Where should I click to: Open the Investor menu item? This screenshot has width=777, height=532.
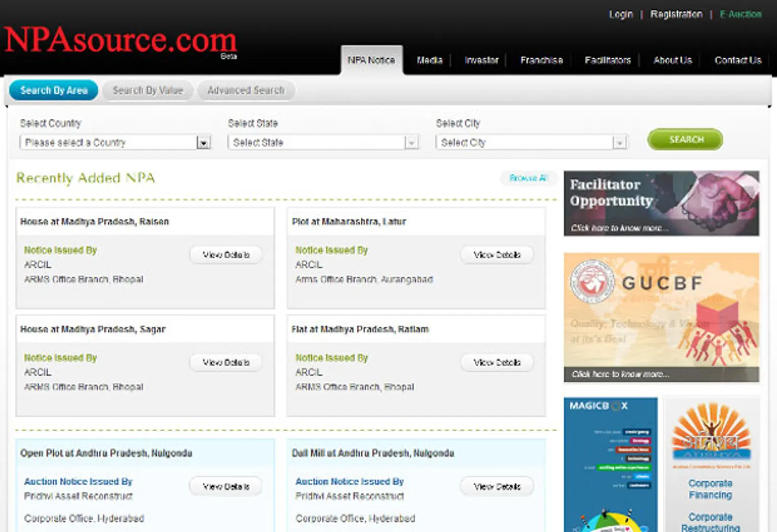[481, 60]
